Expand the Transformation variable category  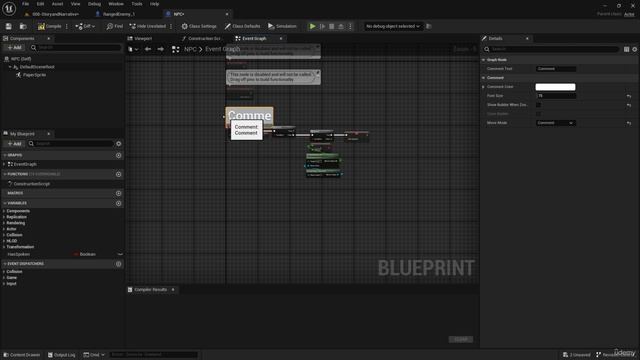point(4,247)
